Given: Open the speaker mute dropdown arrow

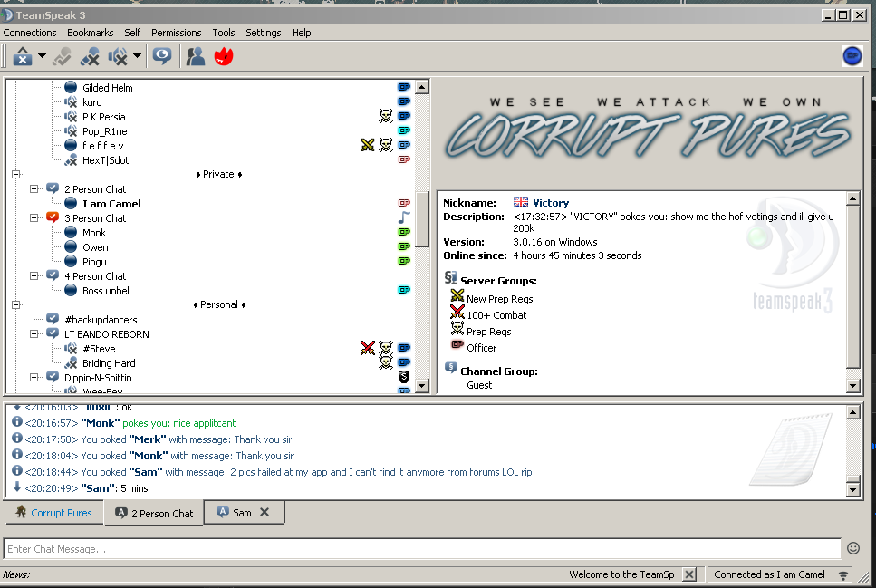Looking at the screenshot, I should tap(137, 55).
